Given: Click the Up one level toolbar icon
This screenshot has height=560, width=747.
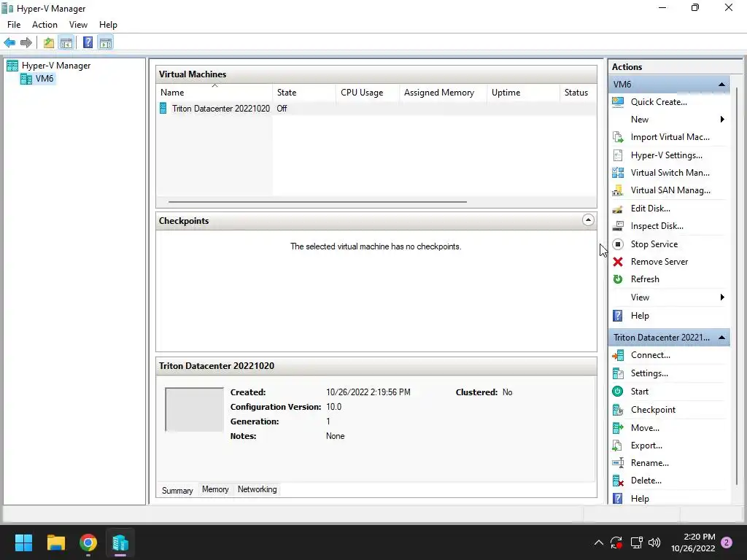Looking at the screenshot, I should point(49,43).
